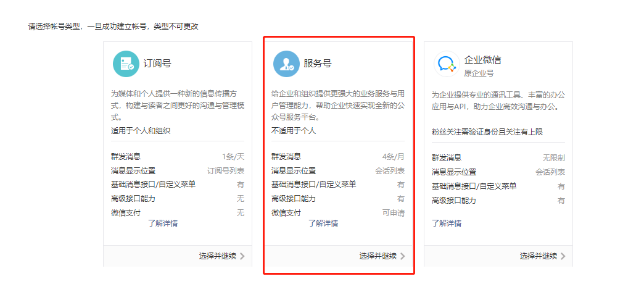Click the 企业微信 description paragraph

tap(498, 101)
